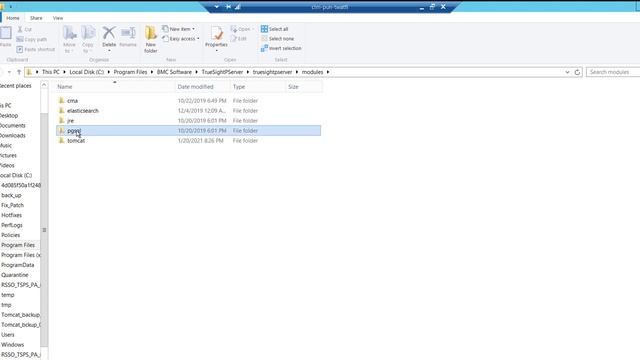
Task: Select the elasticsearch folder name
Action: point(83,111)
